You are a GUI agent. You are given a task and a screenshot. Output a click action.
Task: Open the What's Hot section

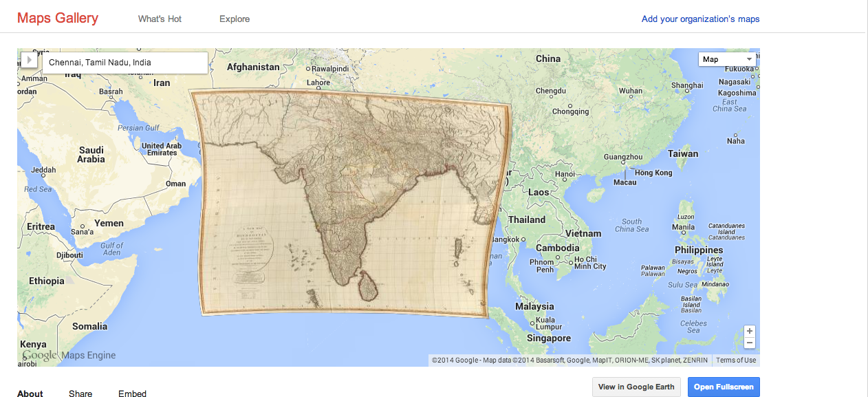(160, 19)
